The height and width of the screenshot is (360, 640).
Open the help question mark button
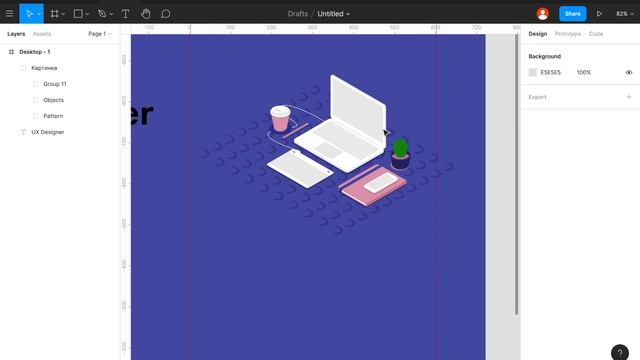620,353
